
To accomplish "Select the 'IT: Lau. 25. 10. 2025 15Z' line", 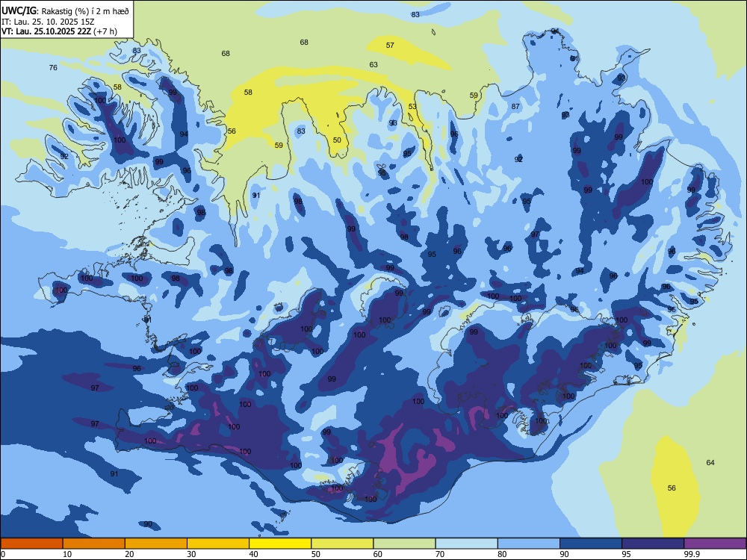I will click(48, 22).
